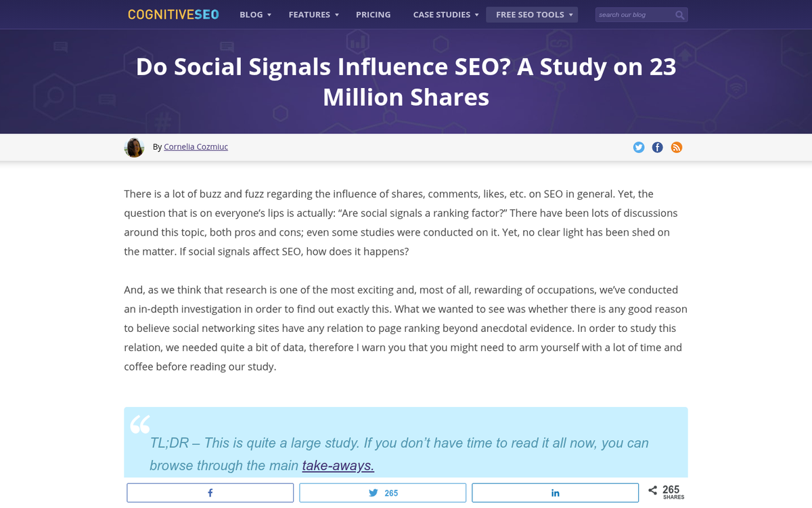Select the PRICING menu item
812x508 pixels.
pos(373,14)
